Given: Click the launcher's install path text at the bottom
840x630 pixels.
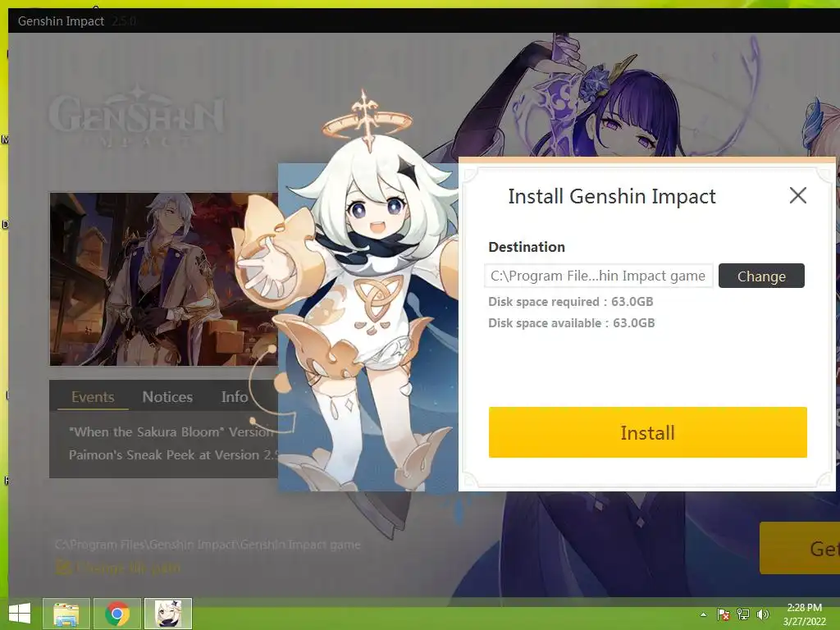Looking at the screenshot, I should 208,545.
